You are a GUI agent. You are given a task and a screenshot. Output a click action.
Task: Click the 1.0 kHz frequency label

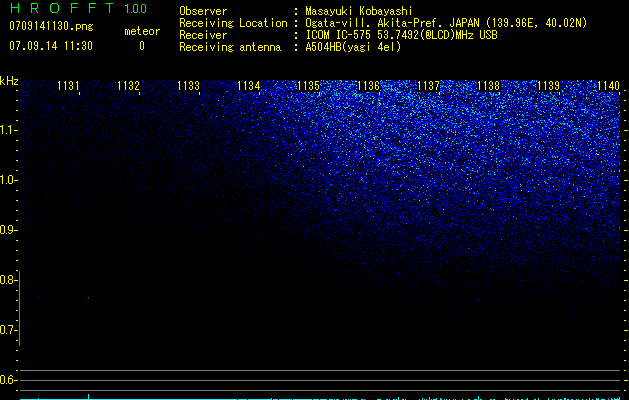coord(7,180)
